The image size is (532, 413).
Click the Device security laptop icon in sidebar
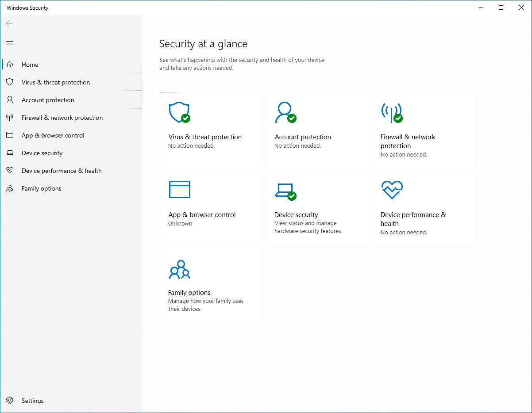pyautogui.click(x=10, y=153)
